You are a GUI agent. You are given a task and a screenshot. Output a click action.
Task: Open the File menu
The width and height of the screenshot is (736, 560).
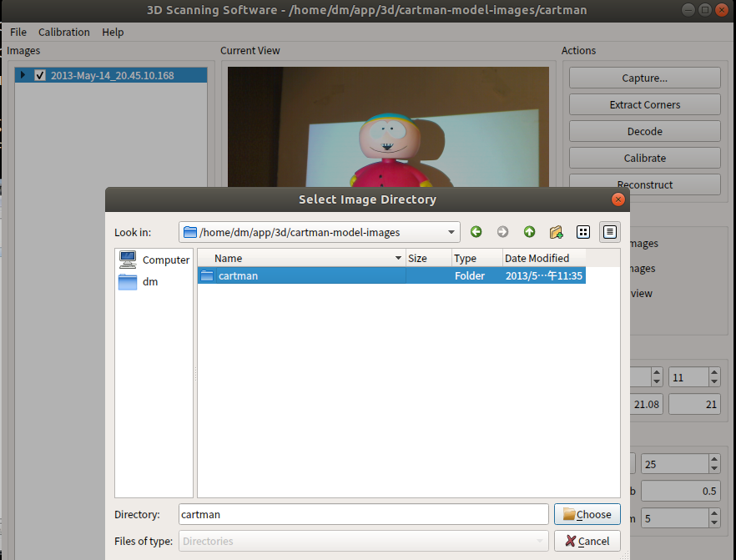tap(18, 32)
